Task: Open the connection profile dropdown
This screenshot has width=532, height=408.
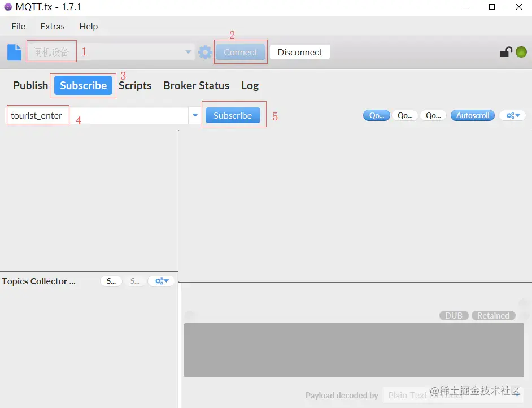Action: click(111, 52)
